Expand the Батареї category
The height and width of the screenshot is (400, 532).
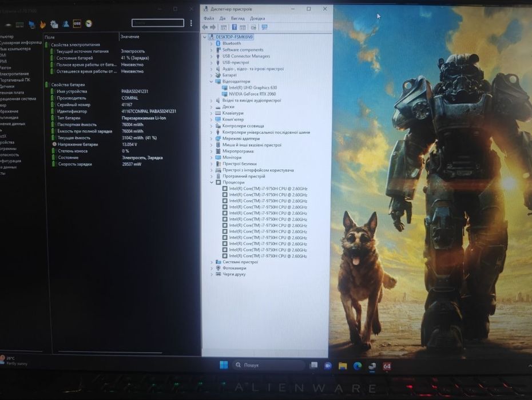pyautogui.click(x=212, y=75)
